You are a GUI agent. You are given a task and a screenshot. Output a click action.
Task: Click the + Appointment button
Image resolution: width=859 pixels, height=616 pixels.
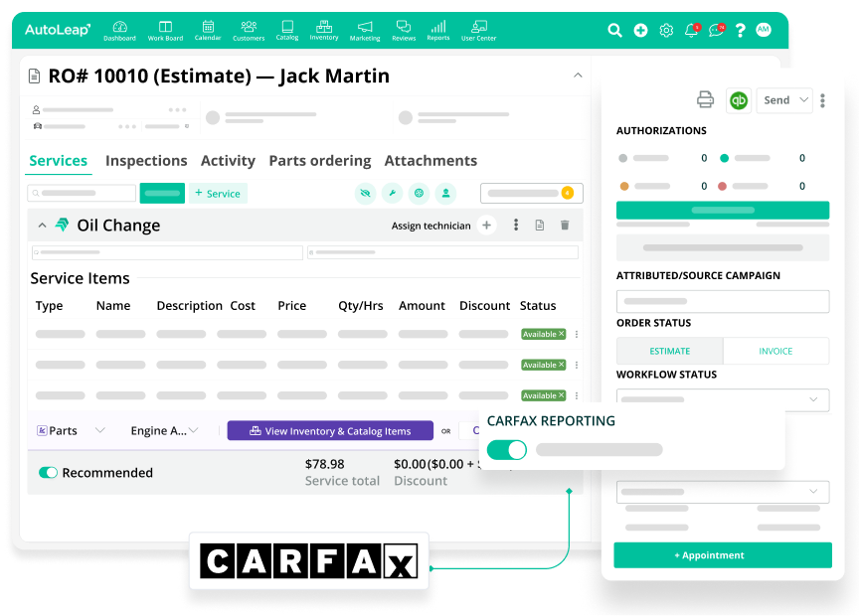pyautogui.click(x=723, y=555)
